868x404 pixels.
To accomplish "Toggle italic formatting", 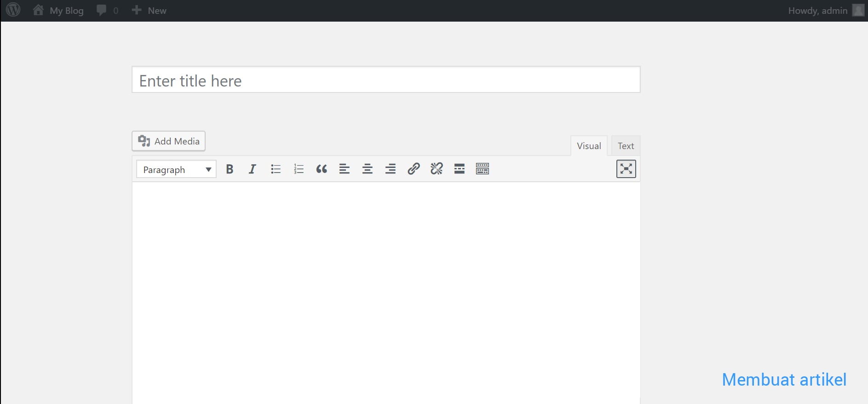I will [x=252, y=169].
